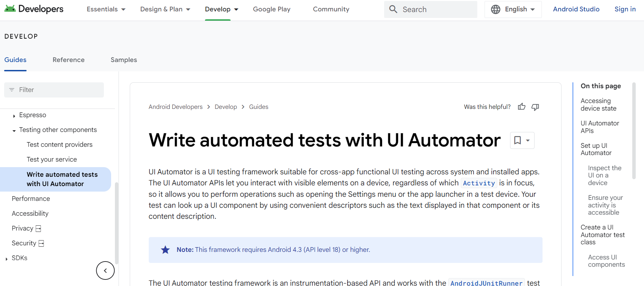Focus the Search input field

click(431, 9)
